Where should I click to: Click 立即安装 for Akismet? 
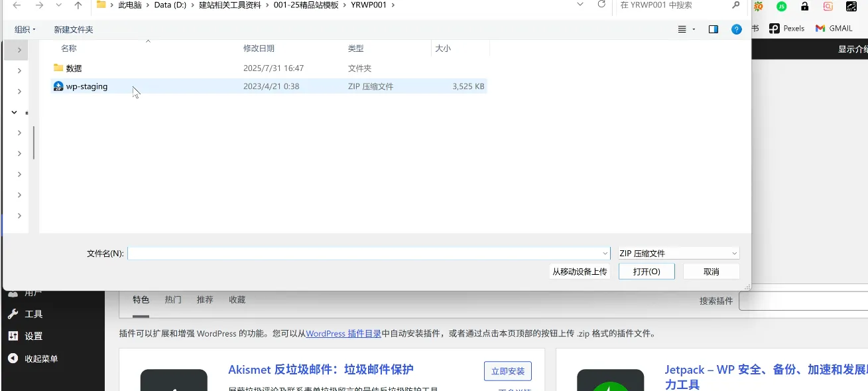pyautogui.click(x=507, y=371)
